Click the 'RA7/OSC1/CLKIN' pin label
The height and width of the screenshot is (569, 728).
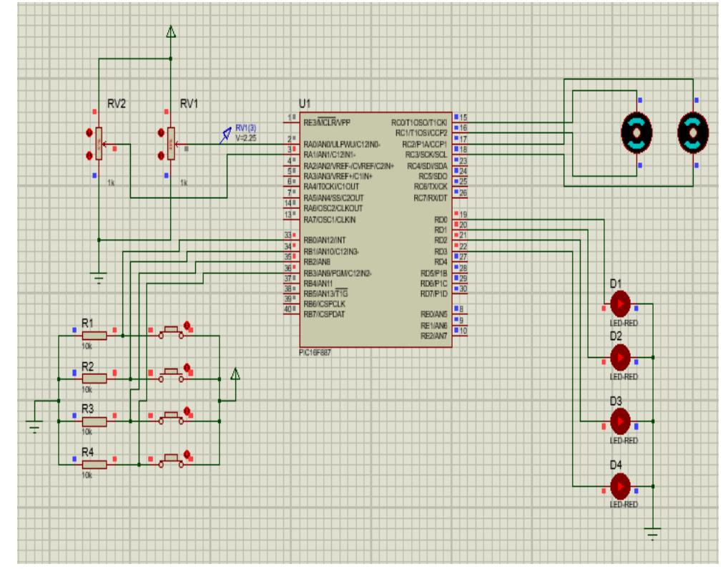tap(330, 219)
